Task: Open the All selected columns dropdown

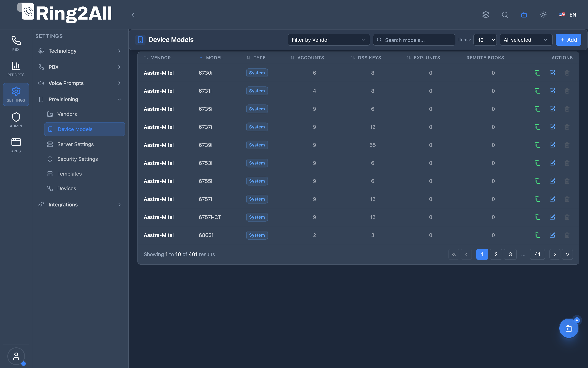Action: 526,40
